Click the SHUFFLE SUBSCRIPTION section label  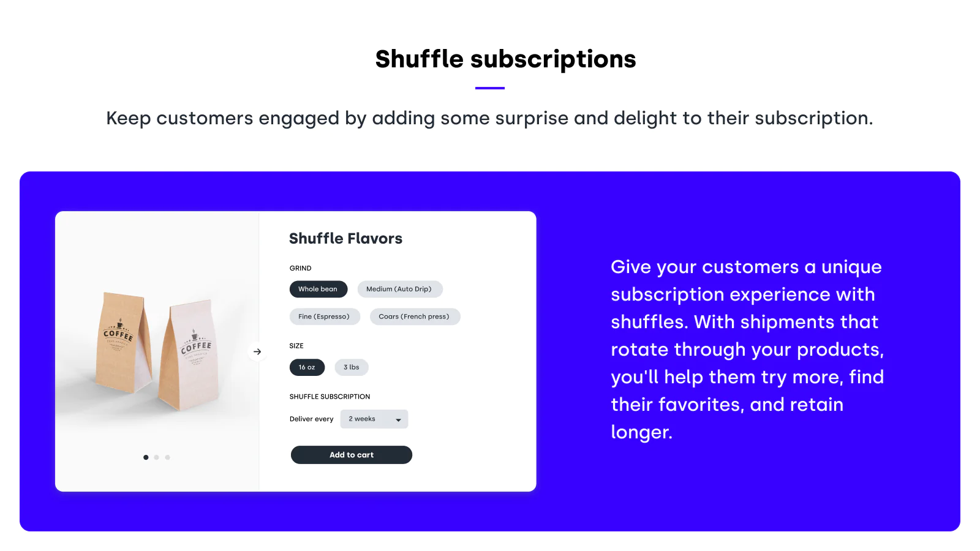coord(330,397)
